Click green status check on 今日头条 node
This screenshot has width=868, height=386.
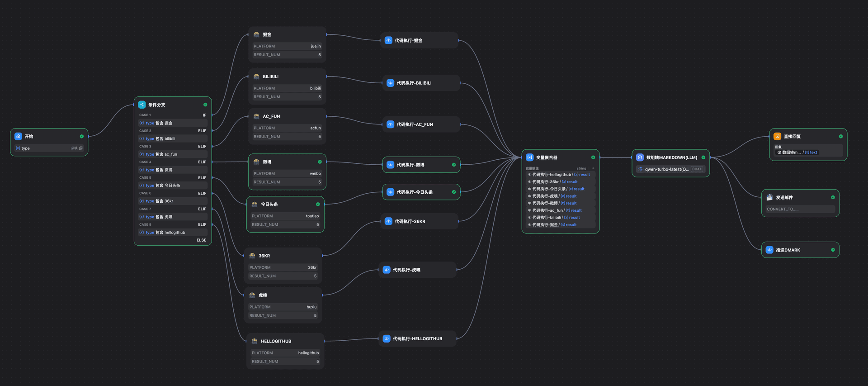click(x=318, y=204)
